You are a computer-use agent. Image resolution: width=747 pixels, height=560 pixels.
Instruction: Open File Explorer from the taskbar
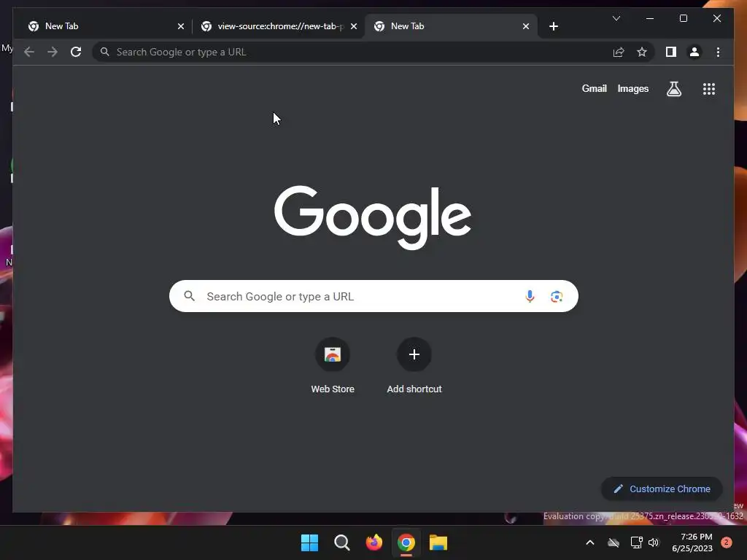(x=438, y=542)
